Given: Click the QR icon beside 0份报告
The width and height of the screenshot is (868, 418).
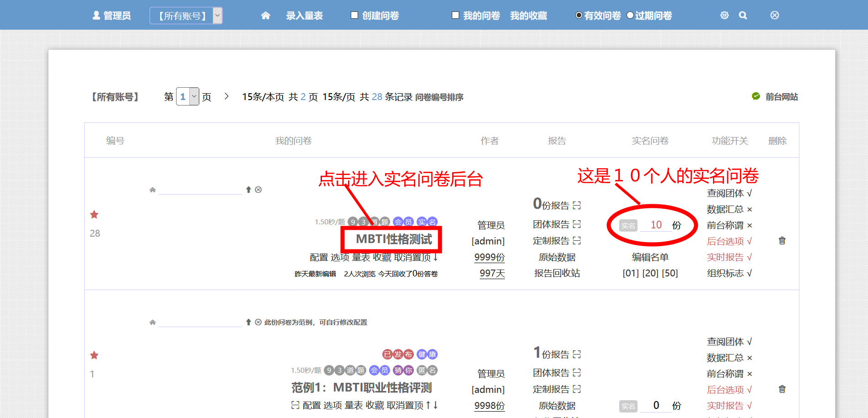Looking at the screenshot, I should 577,206.
